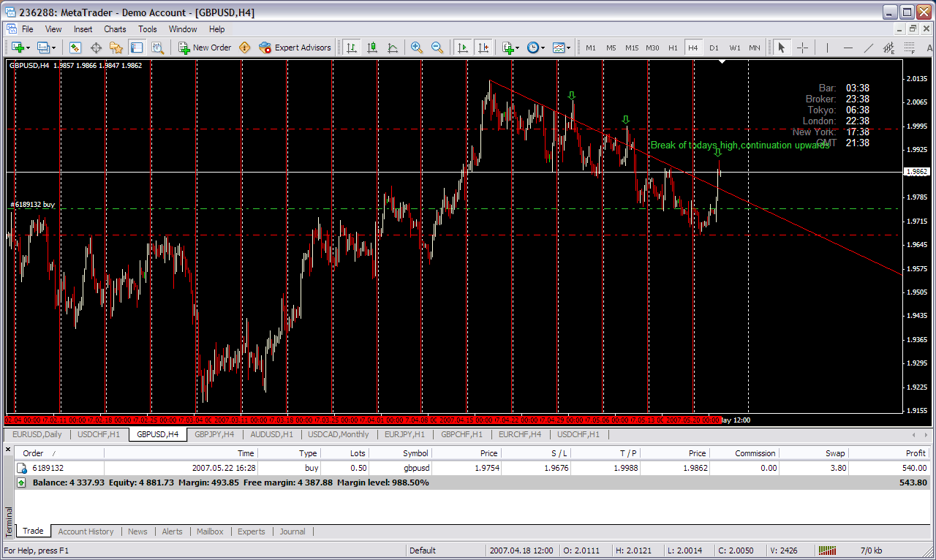This screenshot has width=936, height=560.
Task: Click the connection status 7/0 kb indicator
Action: pyautogui.click(x=871, y=550)
